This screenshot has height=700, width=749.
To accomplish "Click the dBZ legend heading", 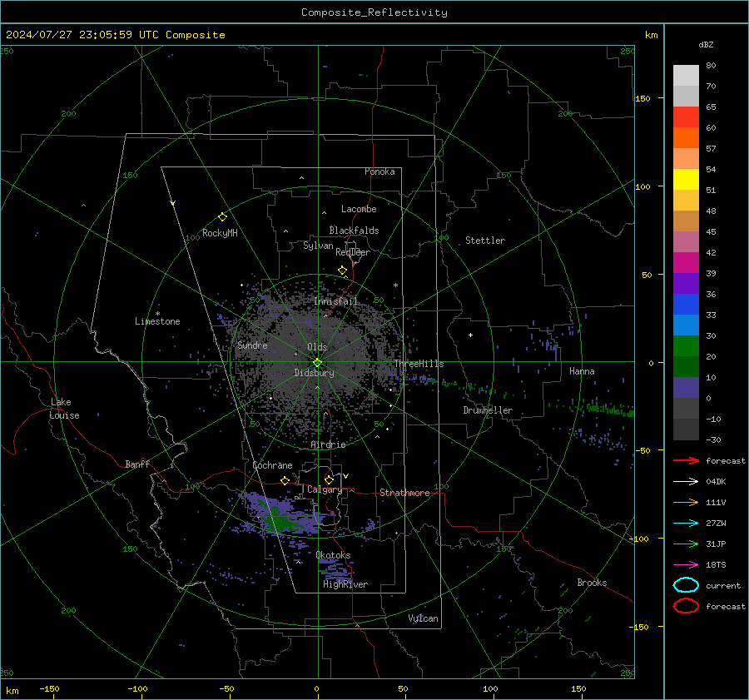I will point(706,44).
